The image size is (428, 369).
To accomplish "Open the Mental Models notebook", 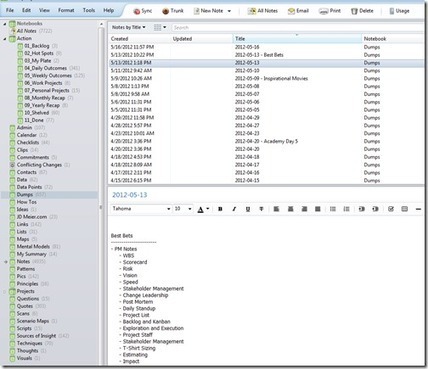I will pyautogui.click(x=33, y=247).
